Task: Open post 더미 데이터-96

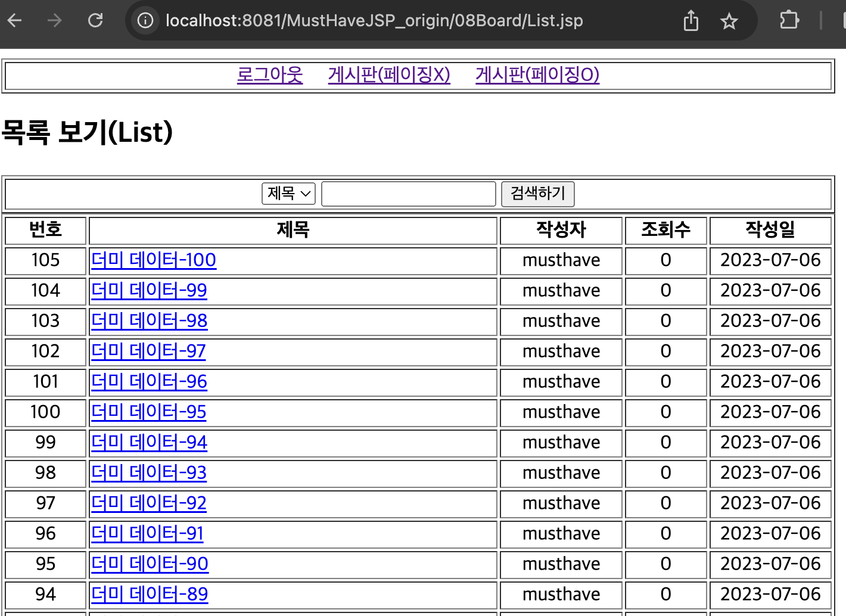Action: coord(149,382)
